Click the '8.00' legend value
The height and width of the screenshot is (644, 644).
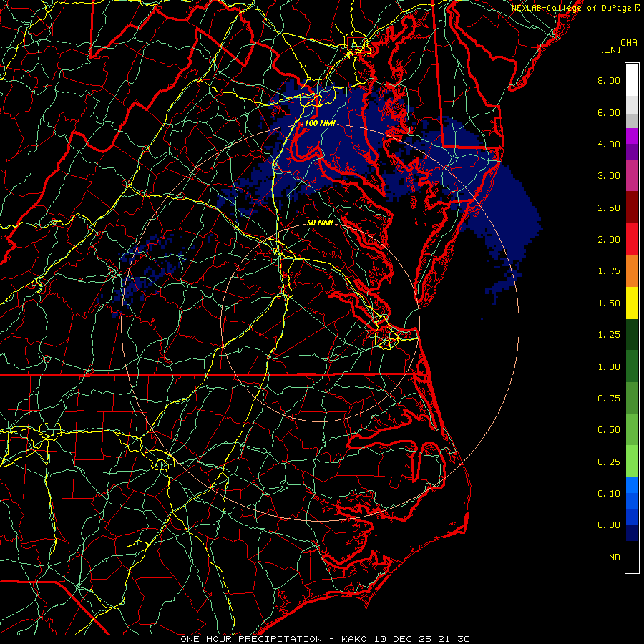point(609,80)
